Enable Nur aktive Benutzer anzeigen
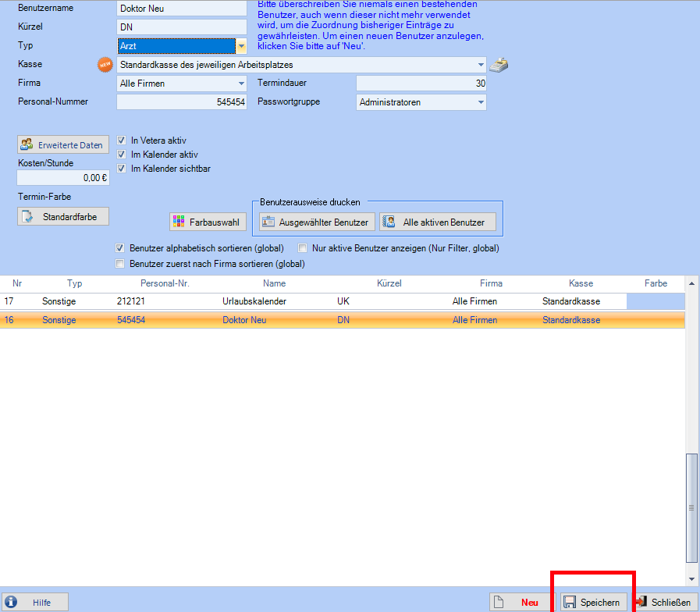700x612 pixels. [x=305, y=248]
